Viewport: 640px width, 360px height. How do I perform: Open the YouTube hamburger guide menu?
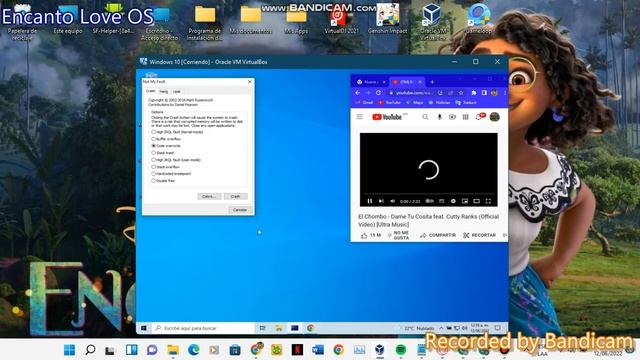tap(360, 117)
